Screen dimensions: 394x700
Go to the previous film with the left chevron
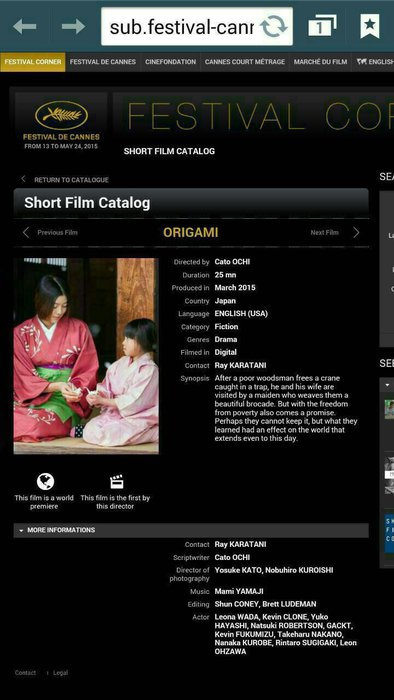tap(26, 233)
